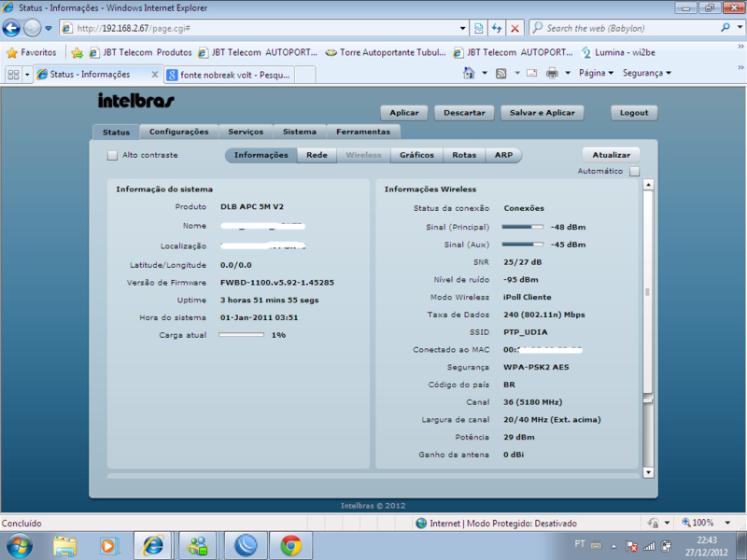Show hidden tray icons arrow

pyautogui.click(x=613, y=546)
